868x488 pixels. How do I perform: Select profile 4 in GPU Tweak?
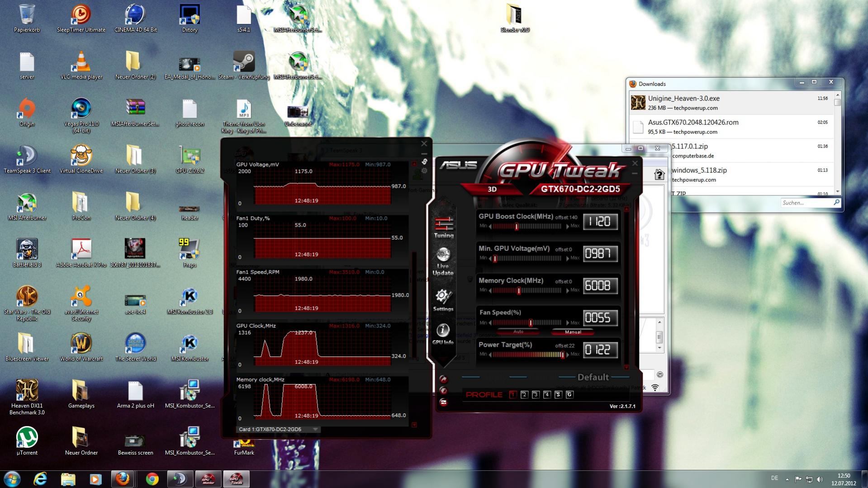547,395
